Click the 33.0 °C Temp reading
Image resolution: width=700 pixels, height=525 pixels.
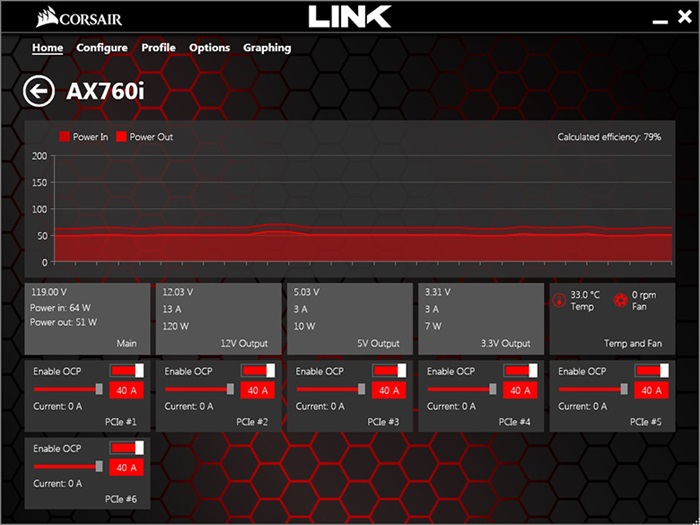[x=585, y=301]
